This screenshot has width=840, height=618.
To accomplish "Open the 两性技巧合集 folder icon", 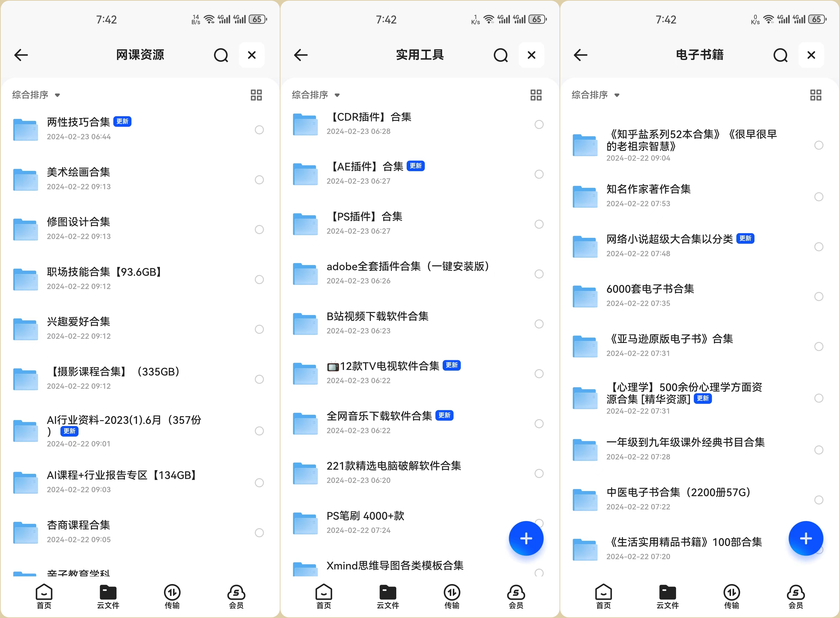I will coord(25,130).
